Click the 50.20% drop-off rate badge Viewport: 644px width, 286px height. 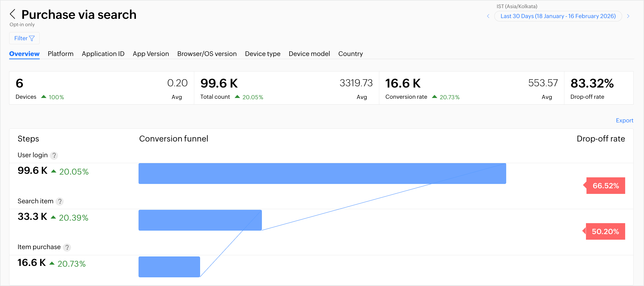pos(605,232)
